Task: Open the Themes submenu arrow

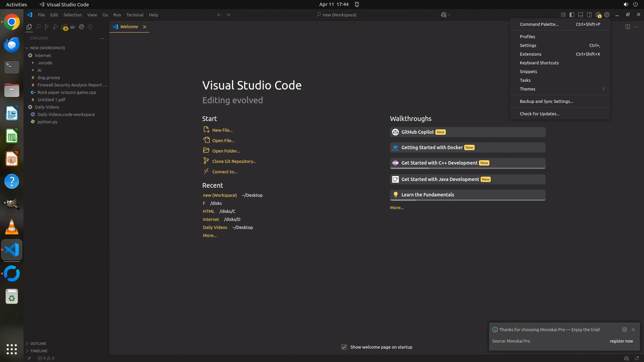Action: (603, 89)
